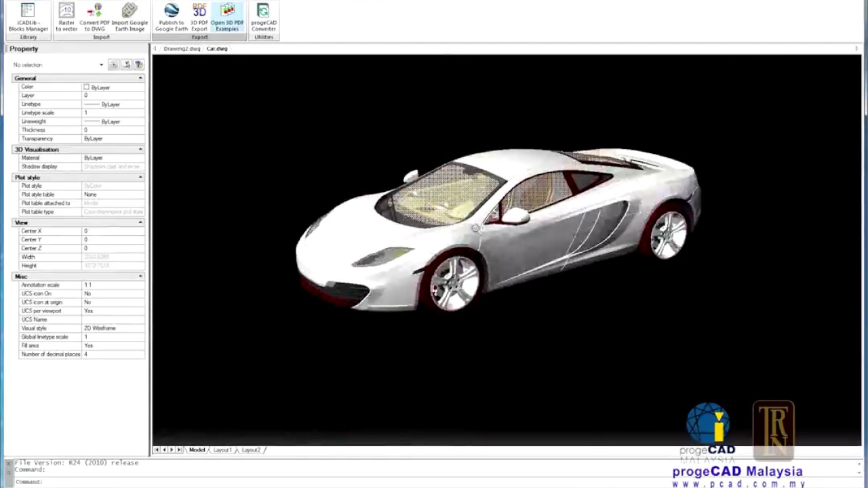Viewport: 868px width, 488px height.
Task: Toggle the Fill area Yes value
Action: [x=113, y=346]
